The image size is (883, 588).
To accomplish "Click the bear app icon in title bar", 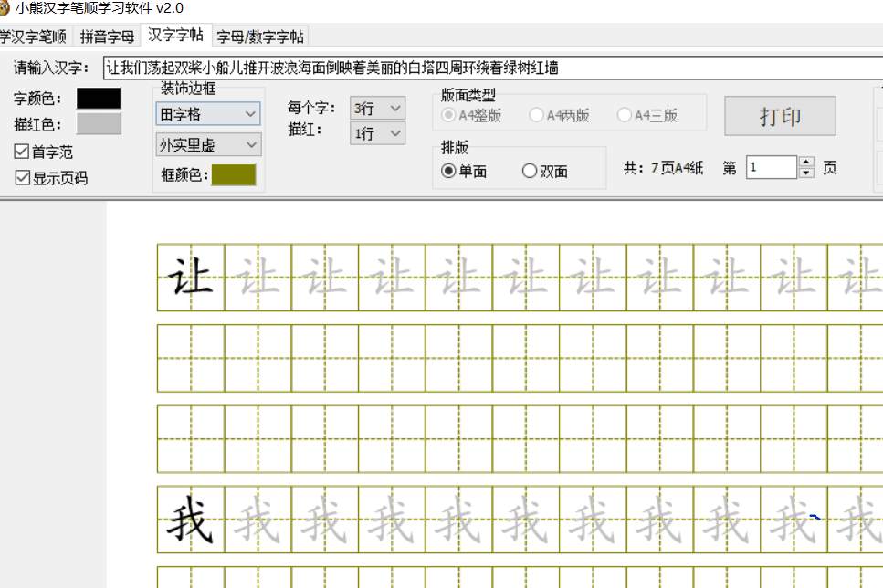I will coord(9,9).
